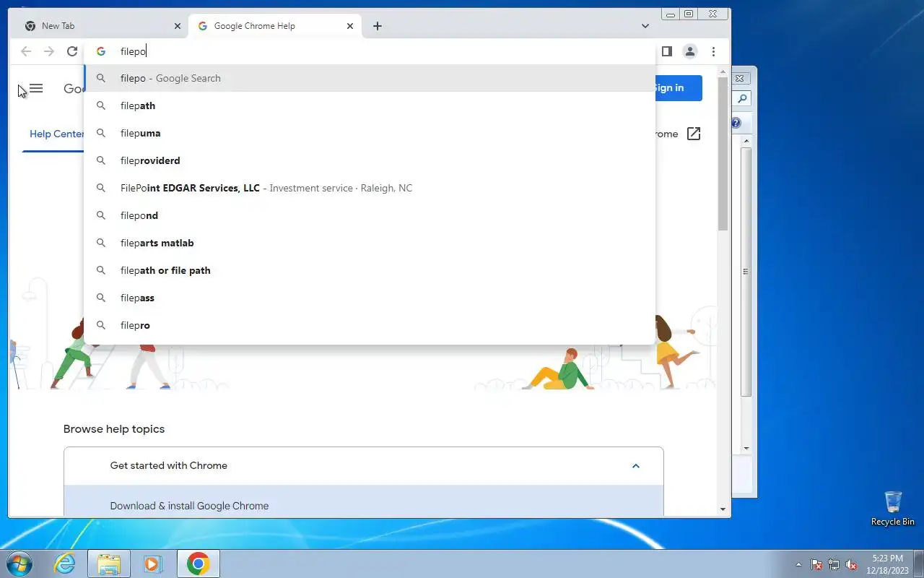Viewport: 924px width, 578px height.
Task: Open the taskbar clock and date
Action: (887, 564)
